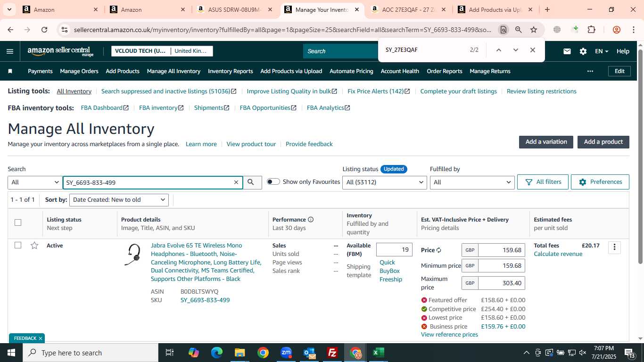
Task: Click the browser zoom magnifier icon
Action: coord(519,30)
